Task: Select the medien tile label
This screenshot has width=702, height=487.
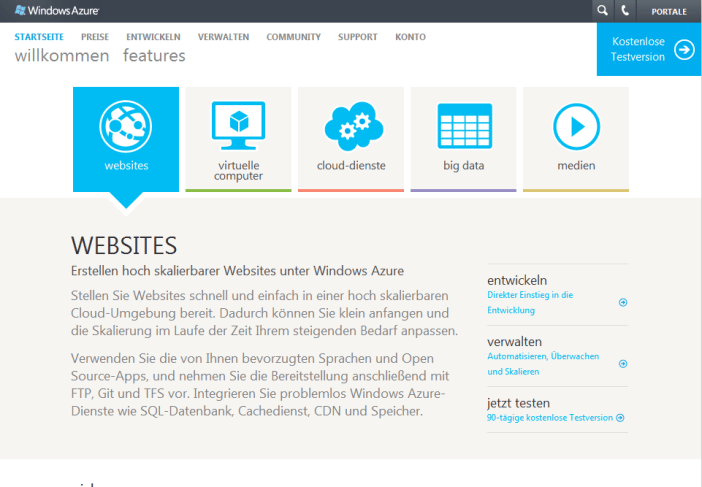Action: (576, 166)
